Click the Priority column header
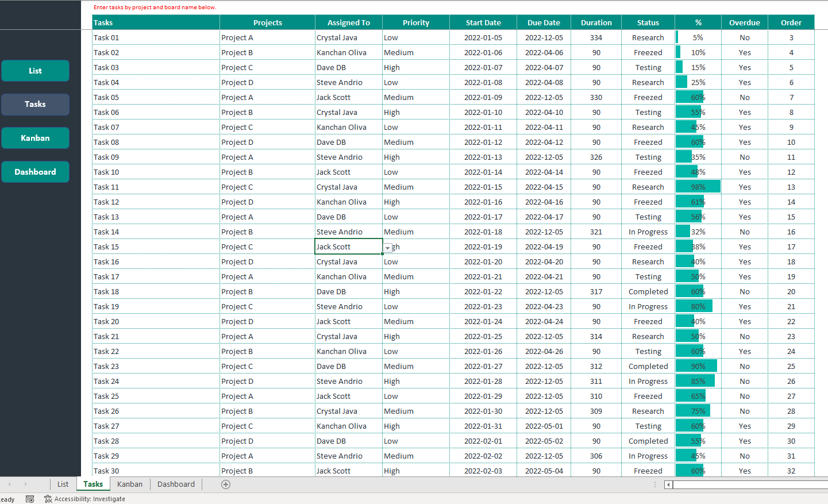The image size is (828, 504). pos(415,22)
